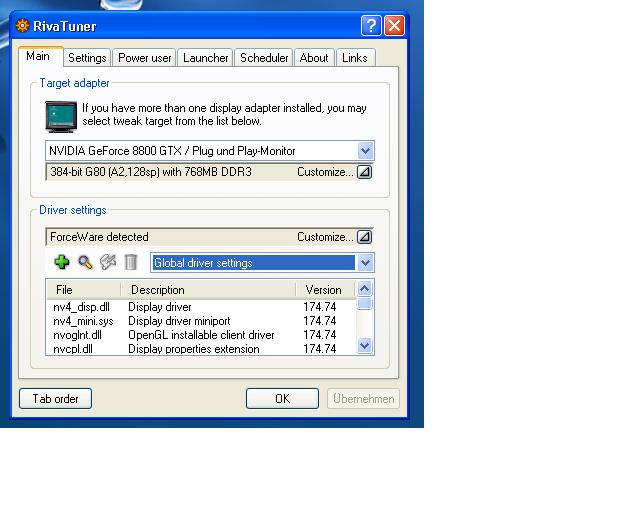The height and width of the screenshot is (512, 640).
Task: Click the green plus add profile icon
Action: pyautogui.click(x=62, y=262)
